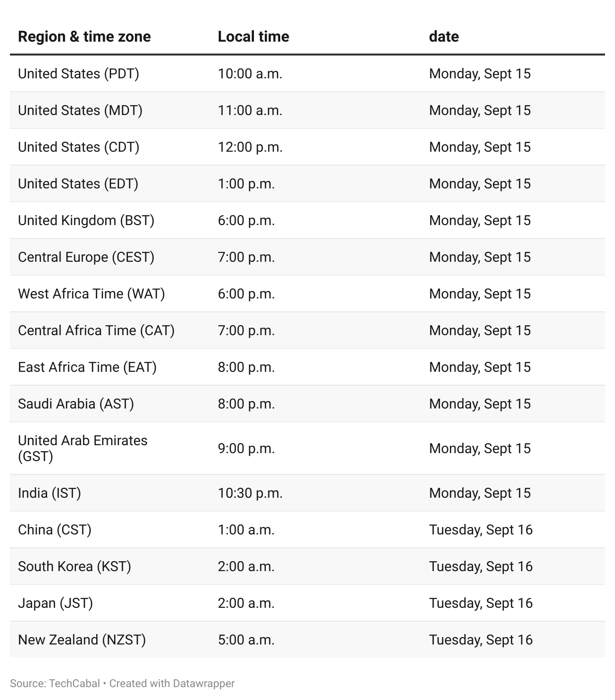Select the China (CST) region cell
The height and width of the screenshot is (700, 615).
(55, 529)
